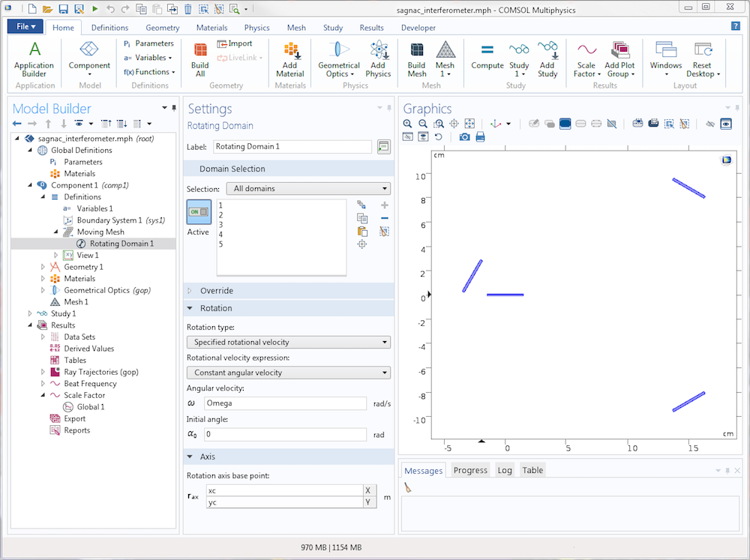The height and width of the screenshot is (560, 750).
Task: Click the Help question mark icon
Action: 736,26
